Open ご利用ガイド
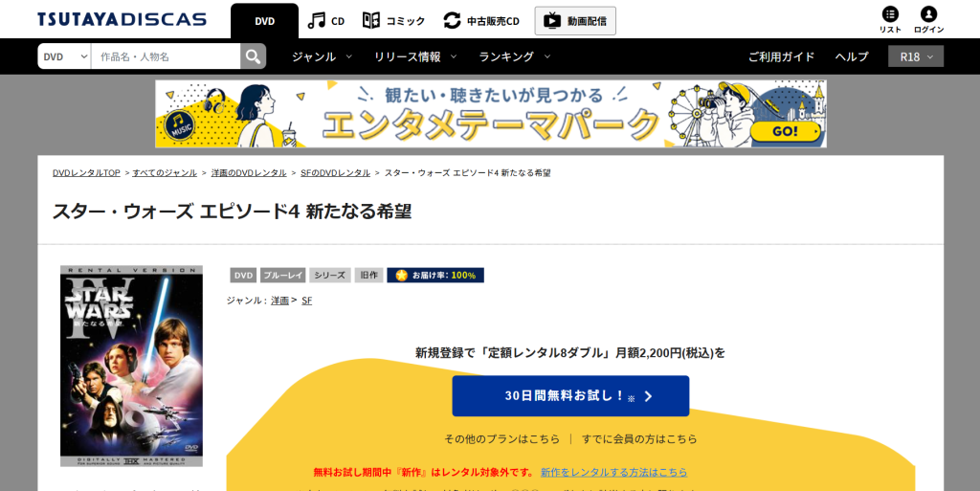This screenshot has height=491, width=980. point(781,56)
